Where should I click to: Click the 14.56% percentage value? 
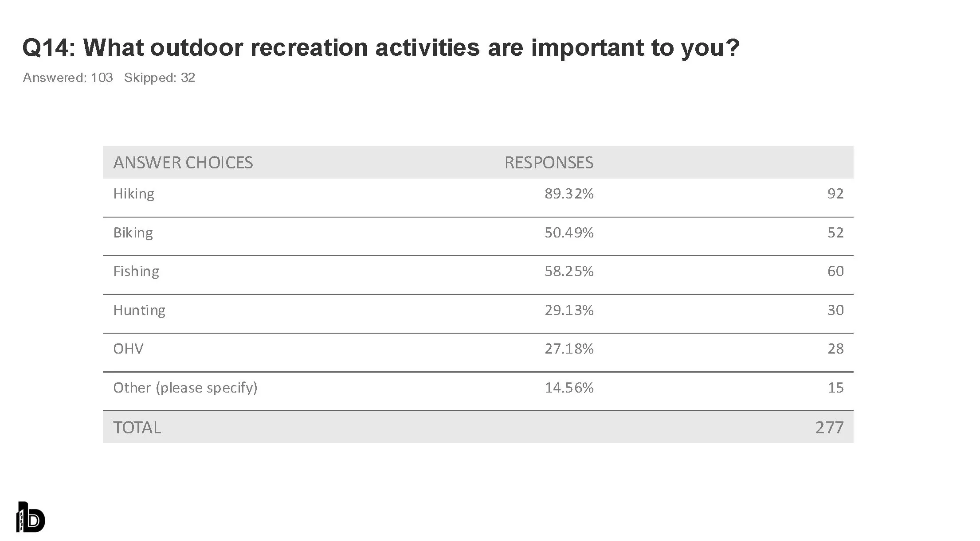569,388
